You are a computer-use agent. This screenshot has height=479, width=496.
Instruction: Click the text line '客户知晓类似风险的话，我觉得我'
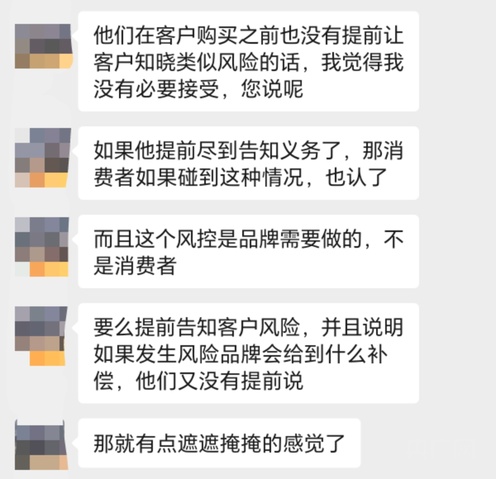(x=249, y=62)
